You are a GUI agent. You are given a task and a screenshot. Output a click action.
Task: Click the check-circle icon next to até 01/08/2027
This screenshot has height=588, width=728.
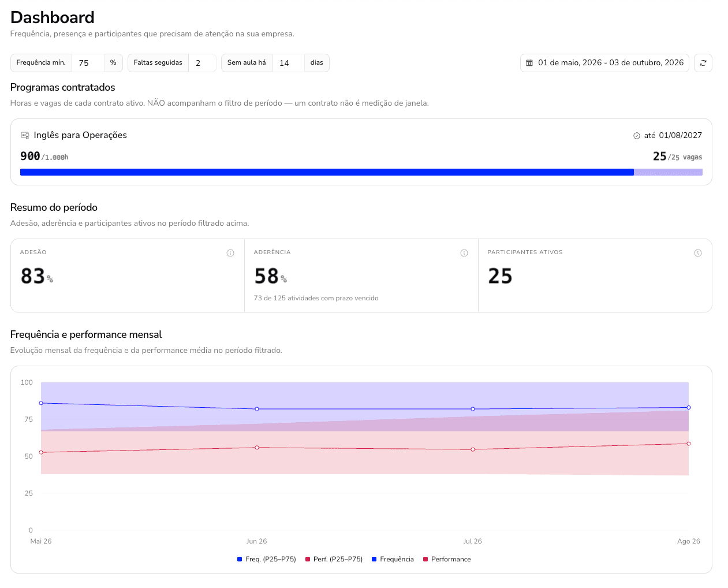pyautogui.click(x=637, y=136)
